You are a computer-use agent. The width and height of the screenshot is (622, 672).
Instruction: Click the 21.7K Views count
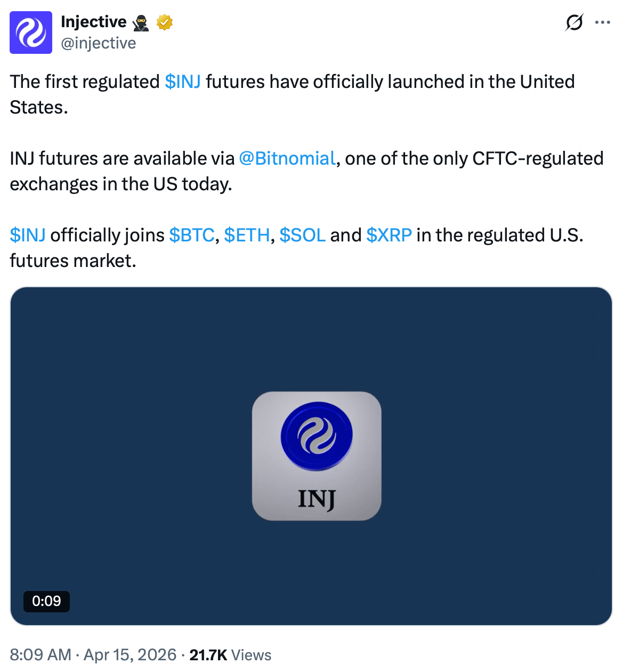coord(230,655)
